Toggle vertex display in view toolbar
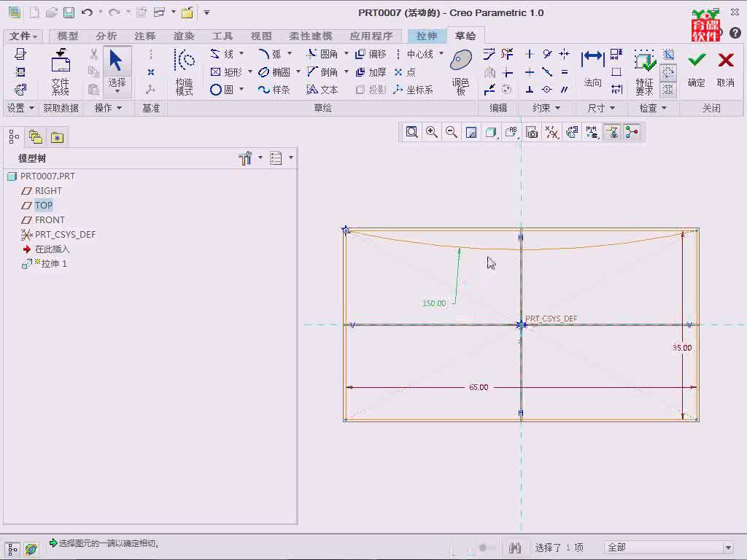Image resolution: width=747 pixels, height=560 pixels. [632, 132]
